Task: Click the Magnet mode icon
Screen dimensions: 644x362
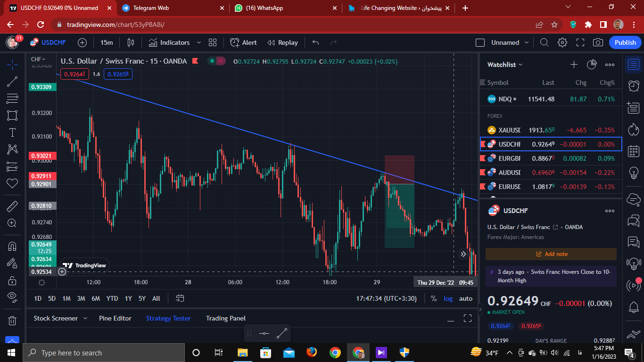Action: 12,246
